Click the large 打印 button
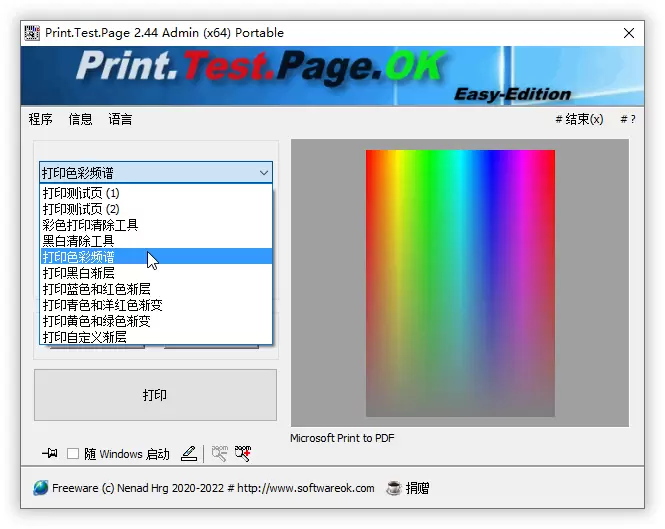This screenshot has width=665, height=529. tap(155, 395)
